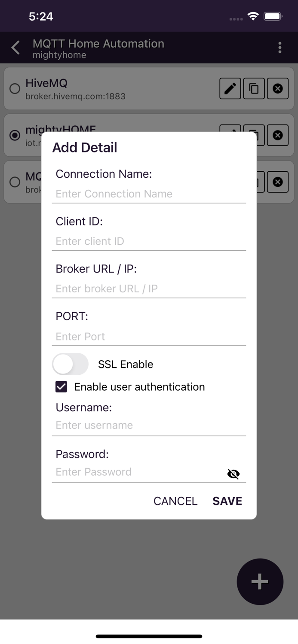Cancel the Add Detail dialog

175,501
